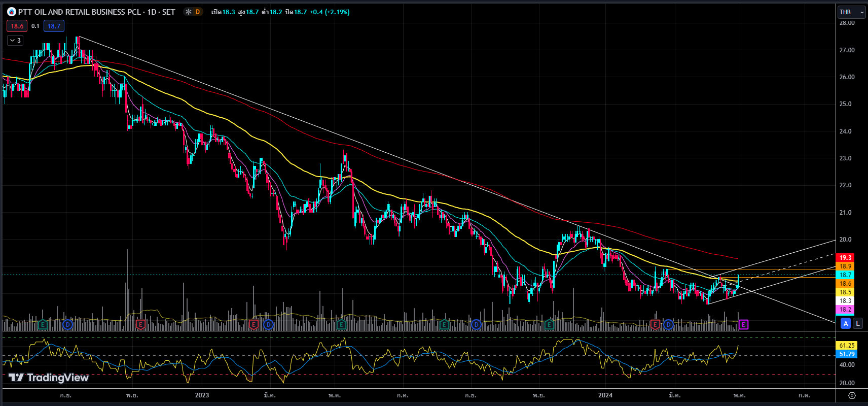Image resolution: width=868 pixels, height=406 pixels.
Task: Click the TradingView logo
Action: [x=49, y=378]
